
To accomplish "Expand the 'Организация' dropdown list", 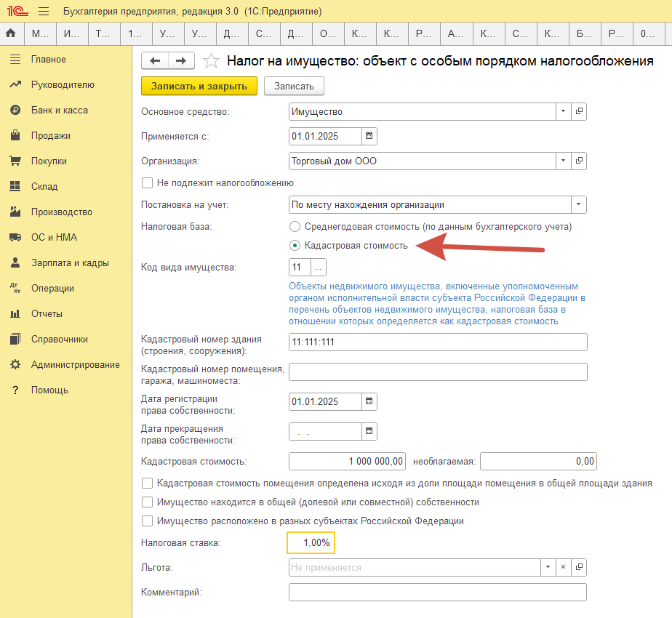I will [564, 161].
